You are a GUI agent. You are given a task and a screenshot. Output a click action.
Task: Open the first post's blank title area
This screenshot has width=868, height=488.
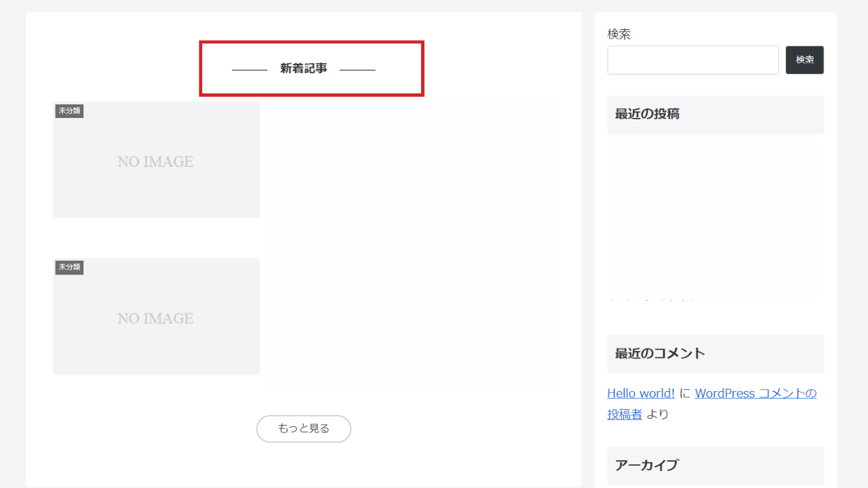[414, 160]
